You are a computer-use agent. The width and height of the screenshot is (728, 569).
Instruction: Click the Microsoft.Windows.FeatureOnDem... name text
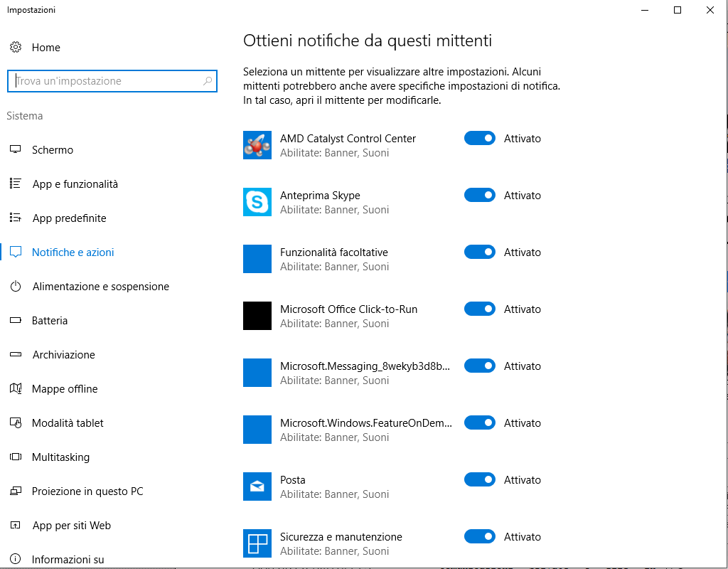[366, 423]
